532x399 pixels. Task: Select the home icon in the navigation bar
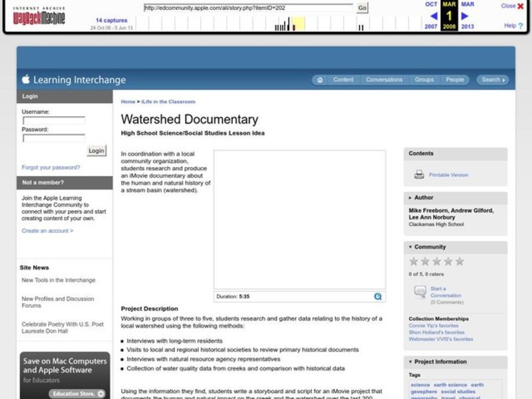pos(320,79)
